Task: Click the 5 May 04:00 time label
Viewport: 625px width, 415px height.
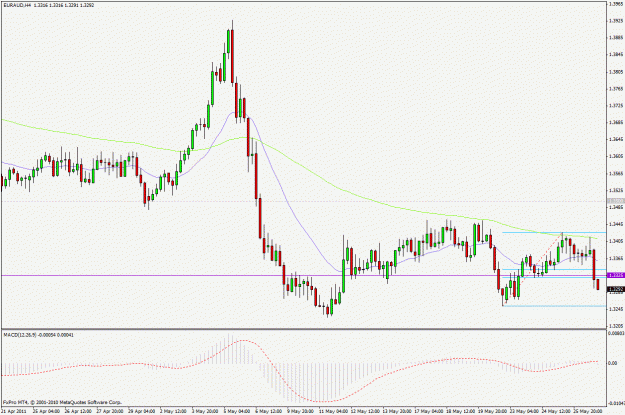Action: (237, 411)
